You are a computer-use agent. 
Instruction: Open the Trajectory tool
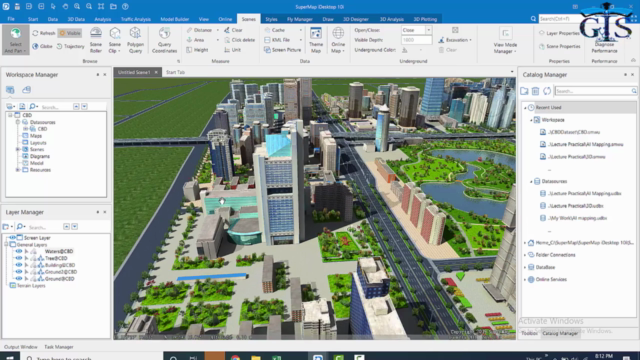tap(71, 47)
